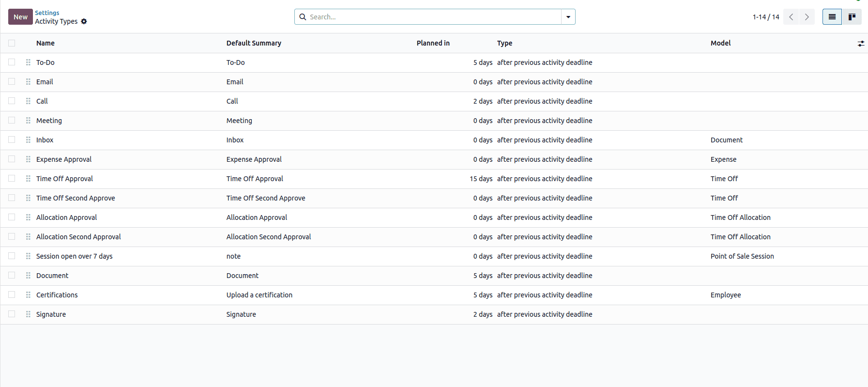Sort by Name column header
Image resolution: width=868 pixels, height=387 pixels.
[46, 43]
